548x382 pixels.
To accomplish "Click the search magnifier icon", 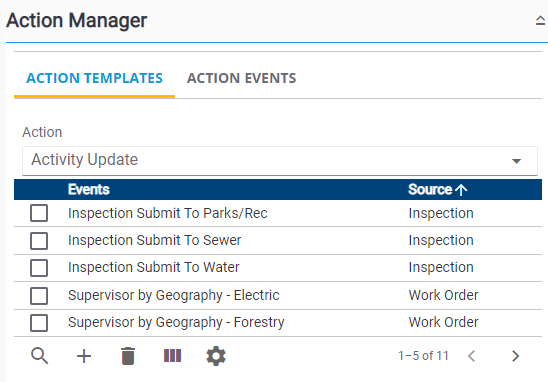I will [39, 356].
